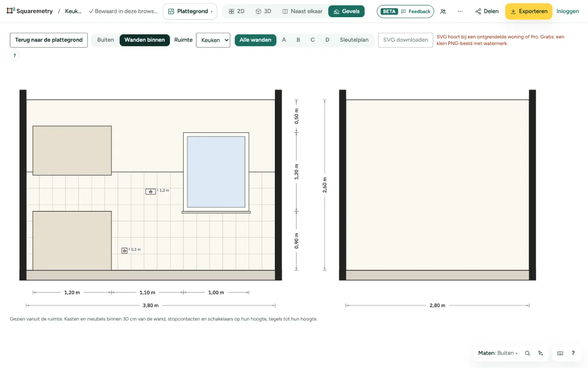588x368 pixels.
Task: Click the 2,60 m height dimension
Action: pos(324,185)
